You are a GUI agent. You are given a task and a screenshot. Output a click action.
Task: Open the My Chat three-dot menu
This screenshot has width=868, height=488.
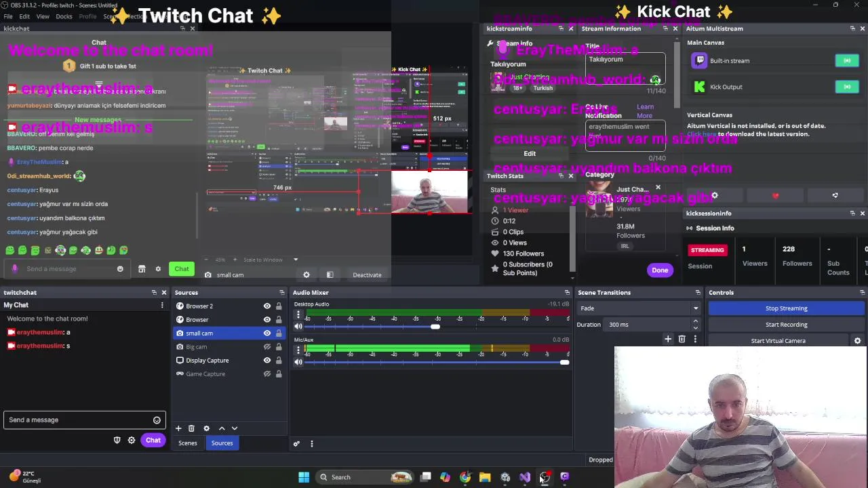tap(162, 306)
